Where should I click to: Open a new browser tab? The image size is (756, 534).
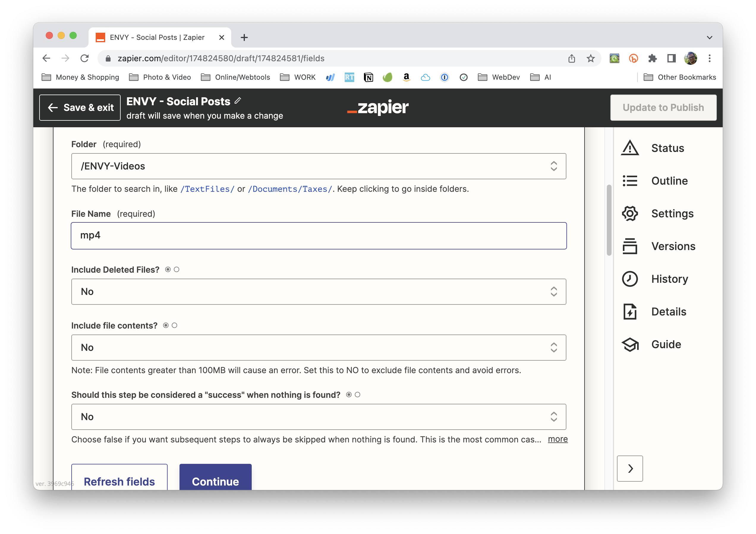point(244,37)
